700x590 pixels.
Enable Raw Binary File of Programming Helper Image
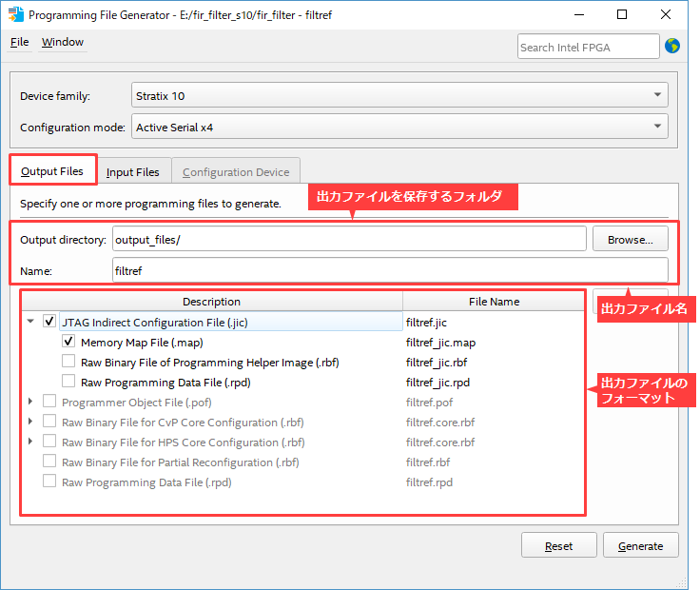pyautogui.click(x=68, y=363)
